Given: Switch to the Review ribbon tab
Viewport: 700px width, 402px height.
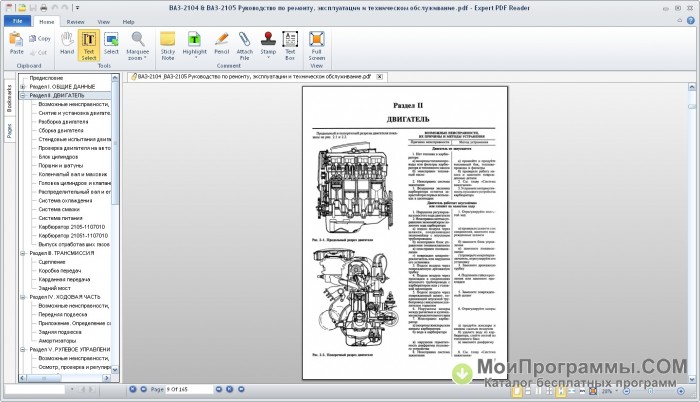Looking at the screenshot, I should (75, 22).
